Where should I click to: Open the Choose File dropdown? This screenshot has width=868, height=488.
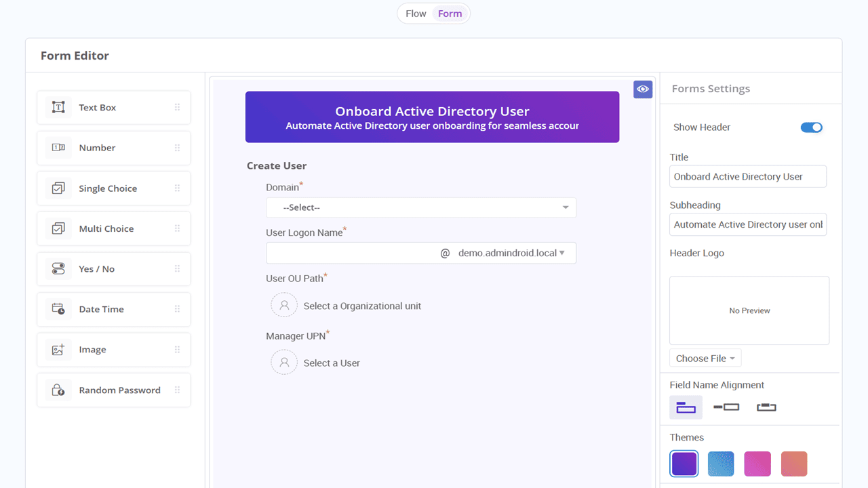pos(705,357)
